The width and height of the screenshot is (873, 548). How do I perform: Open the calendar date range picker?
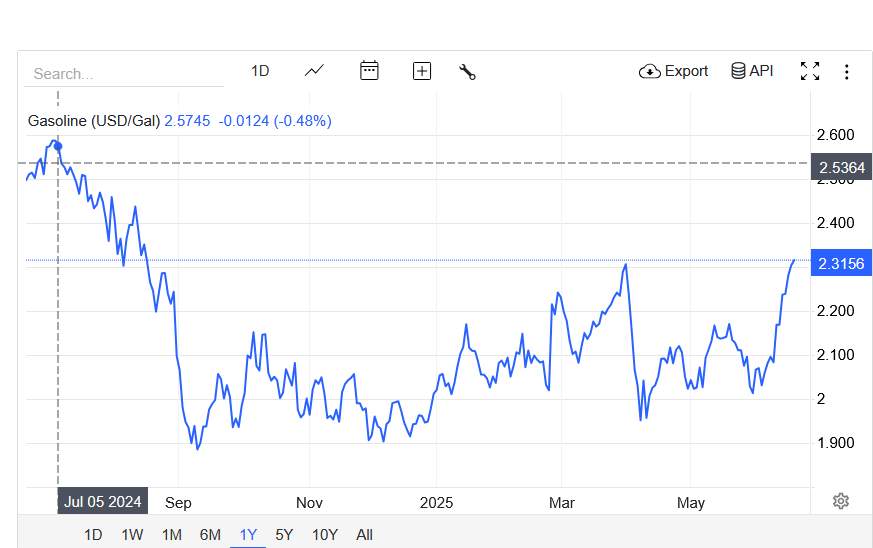coord(369,71)
